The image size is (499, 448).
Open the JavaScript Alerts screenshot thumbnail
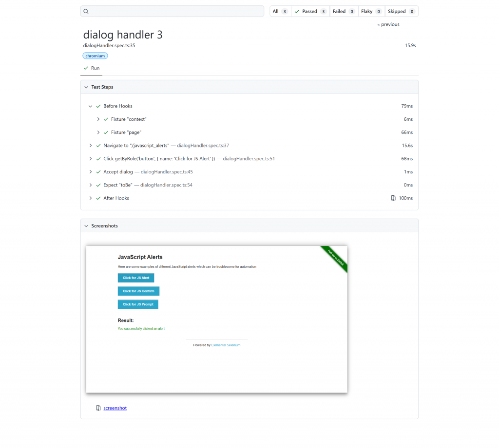tap(217, 319)
